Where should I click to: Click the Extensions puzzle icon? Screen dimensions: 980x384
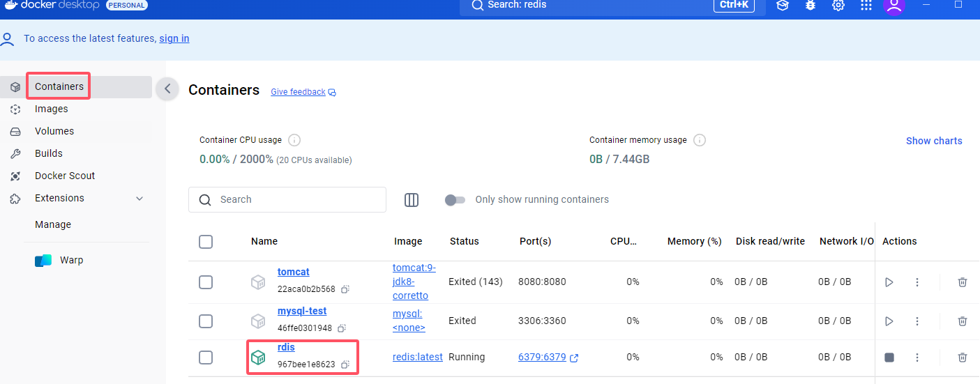15,199
